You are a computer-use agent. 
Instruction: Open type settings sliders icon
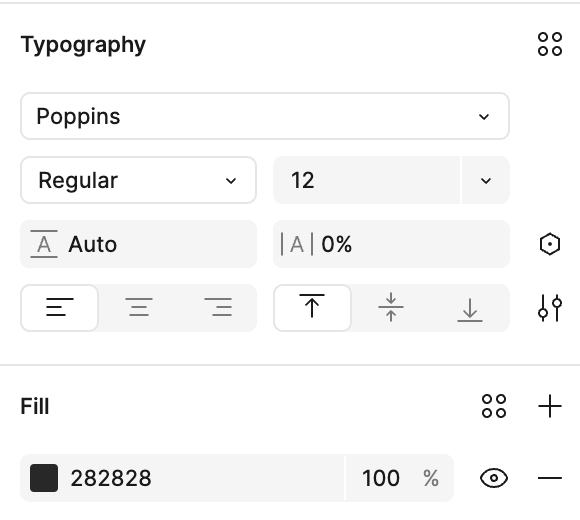point(550,308)
